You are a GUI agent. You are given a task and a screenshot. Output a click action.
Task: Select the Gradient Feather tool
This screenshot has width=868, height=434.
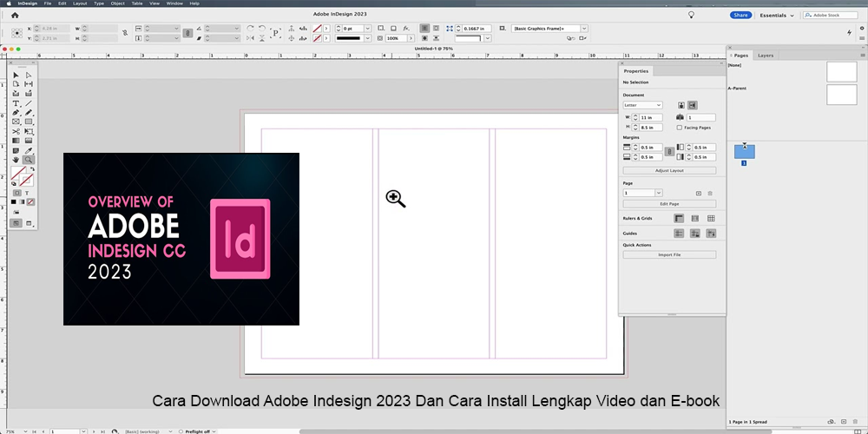(x=29, y=141)
